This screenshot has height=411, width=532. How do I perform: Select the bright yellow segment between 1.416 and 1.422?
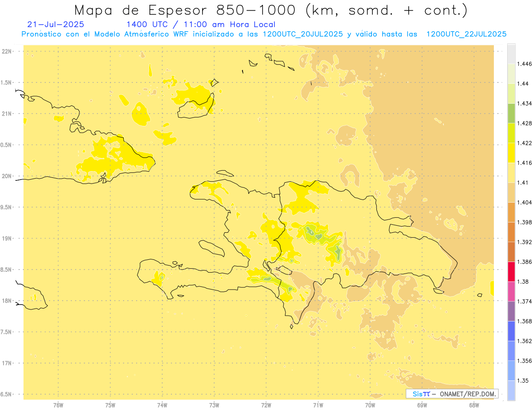[x=511, y=153]
